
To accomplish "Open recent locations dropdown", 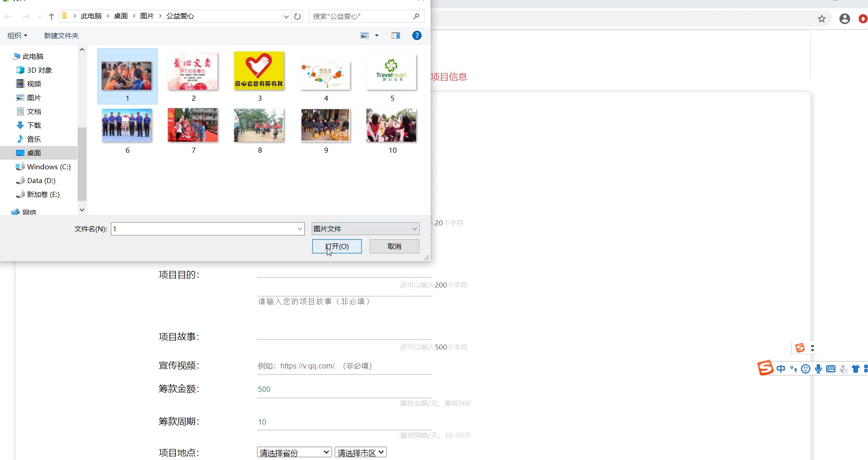I will [x=40, y=17].
